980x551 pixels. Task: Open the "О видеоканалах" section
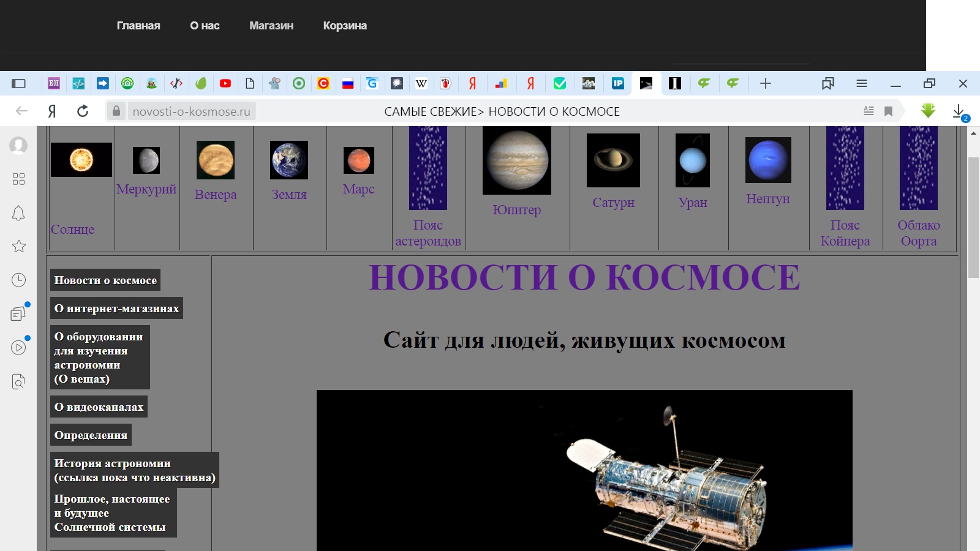(x=99, y=407)
